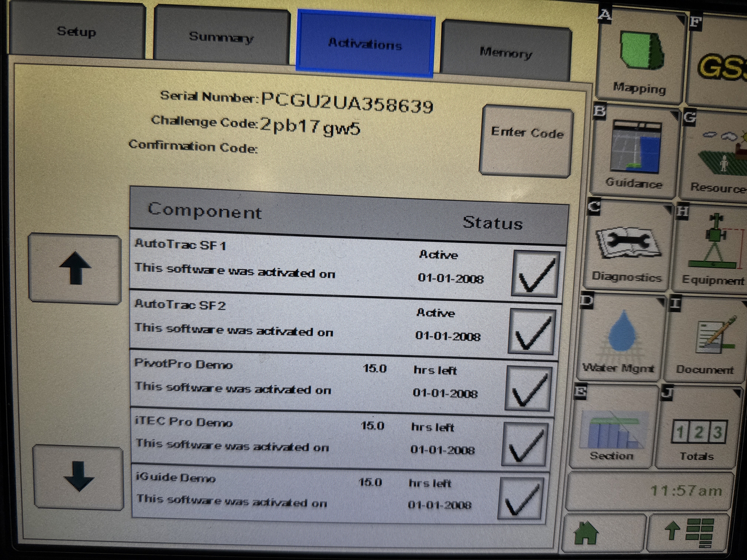Viewport: 747px width, 560px height.
Task: Click the Component column header
Action: (205, 211)
